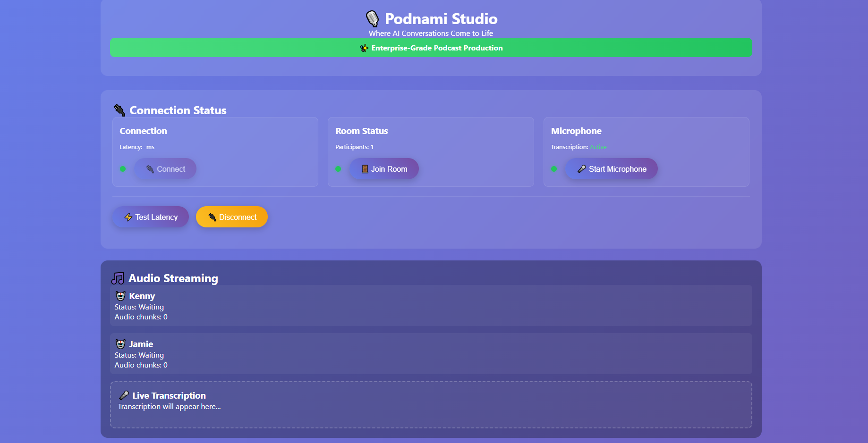
Task: Click the robot icon next to Kenny
Action: coord(120,296)
